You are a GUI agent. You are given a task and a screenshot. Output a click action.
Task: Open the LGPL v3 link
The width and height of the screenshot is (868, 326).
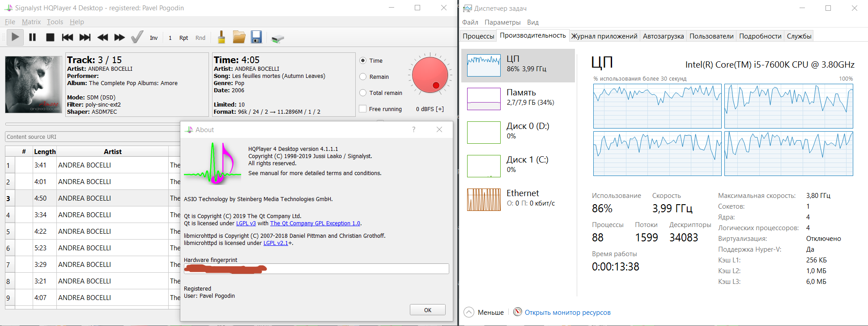pyautogui.click(x=246, y=223)
